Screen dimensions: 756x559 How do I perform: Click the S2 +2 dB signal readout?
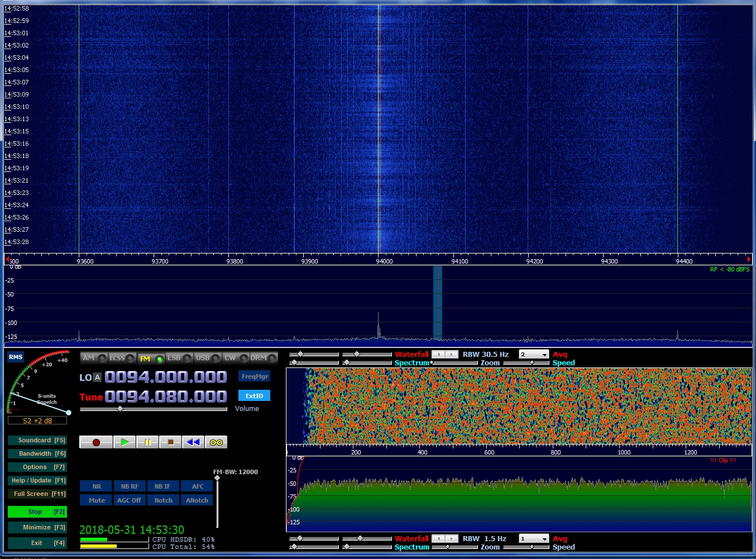pos(37,421)
